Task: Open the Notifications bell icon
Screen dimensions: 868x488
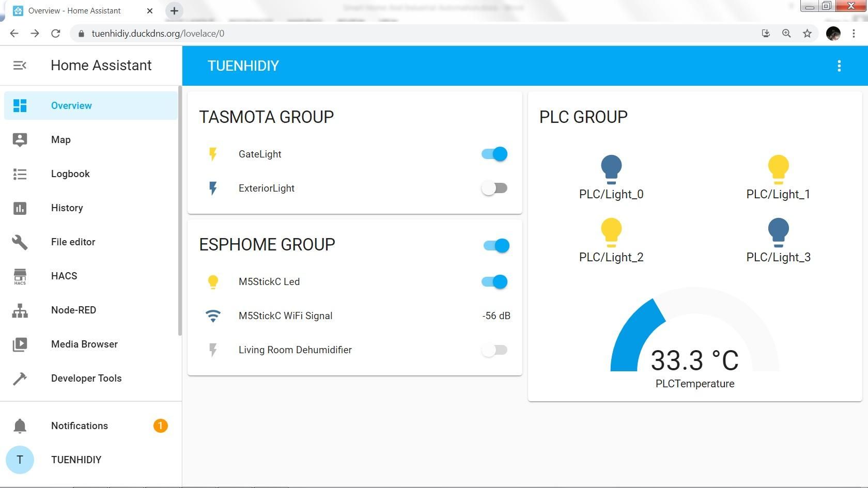Action: point(20,426)
